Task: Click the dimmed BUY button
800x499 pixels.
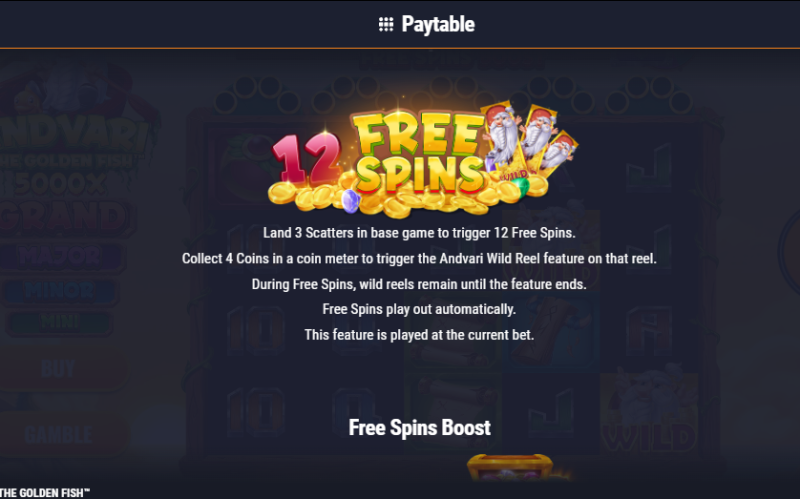Action: [x=59, y=369]
